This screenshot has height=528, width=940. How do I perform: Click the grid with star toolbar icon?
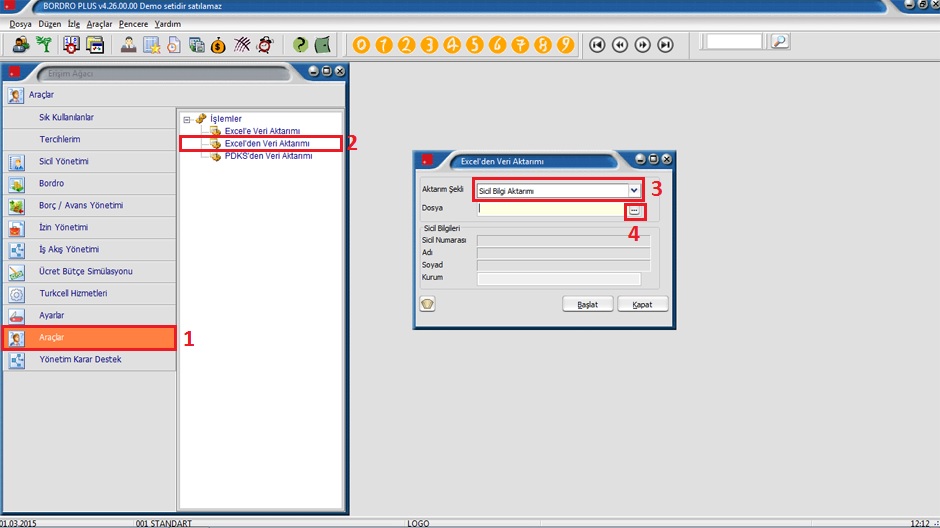coord(151,45)
